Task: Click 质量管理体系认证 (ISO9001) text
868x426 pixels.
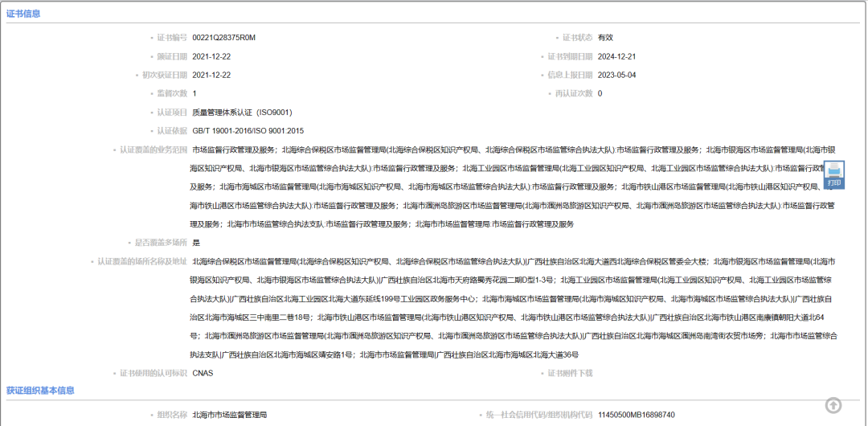Action: (242, 113)
